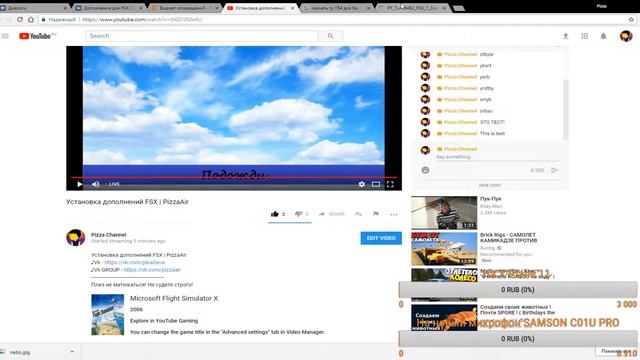Toggle theater mode
This screenshot has height=360, width=640.
376,184
